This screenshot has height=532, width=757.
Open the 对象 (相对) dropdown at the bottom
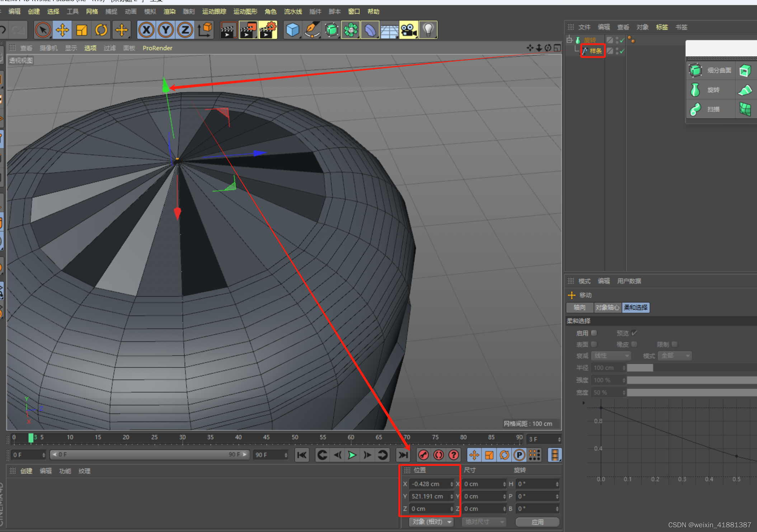pos(431,522)
